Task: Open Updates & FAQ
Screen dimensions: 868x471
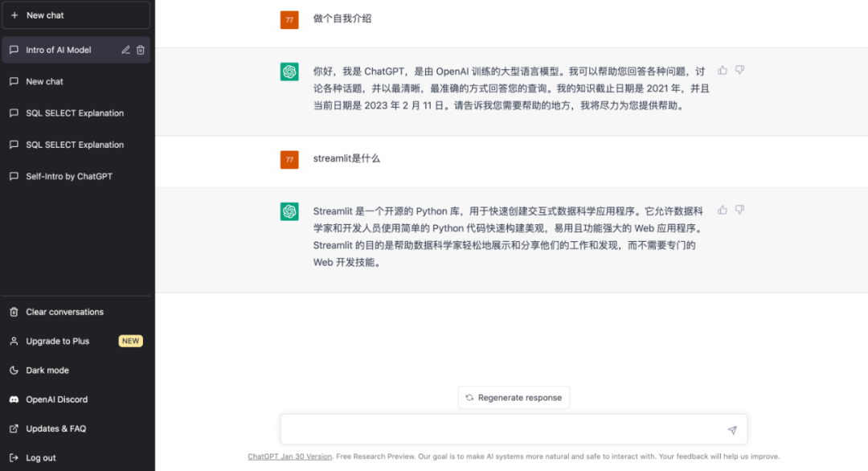Action: coord(76,429)
